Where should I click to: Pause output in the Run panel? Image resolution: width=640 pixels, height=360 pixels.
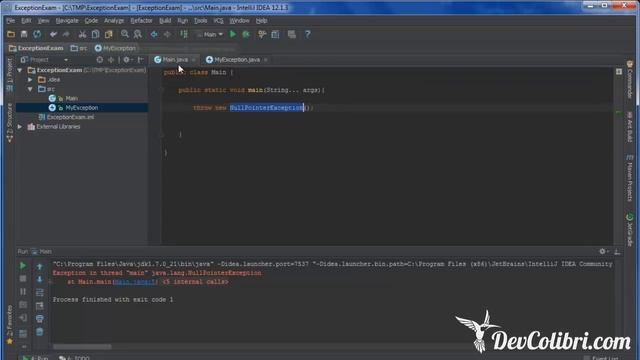tap(23, 292)
